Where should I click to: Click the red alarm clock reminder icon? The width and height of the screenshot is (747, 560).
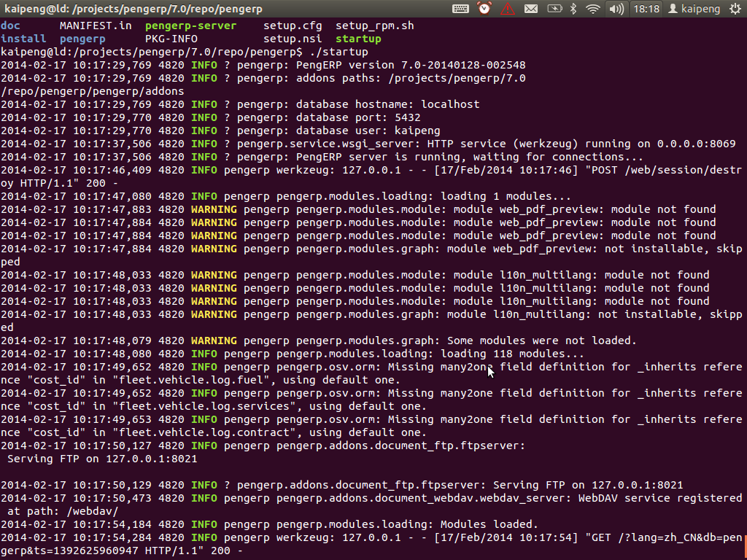pyautogui.click(x=484, y=9)
